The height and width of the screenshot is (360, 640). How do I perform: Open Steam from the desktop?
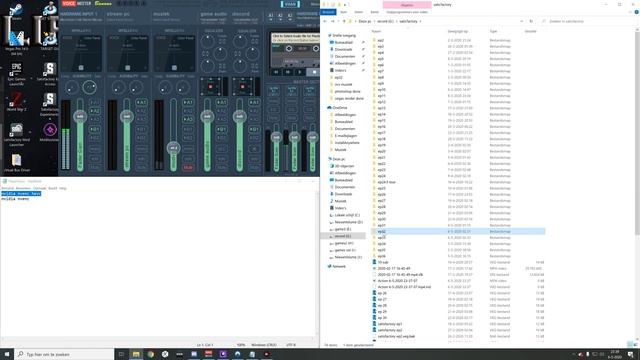[16, 11]
